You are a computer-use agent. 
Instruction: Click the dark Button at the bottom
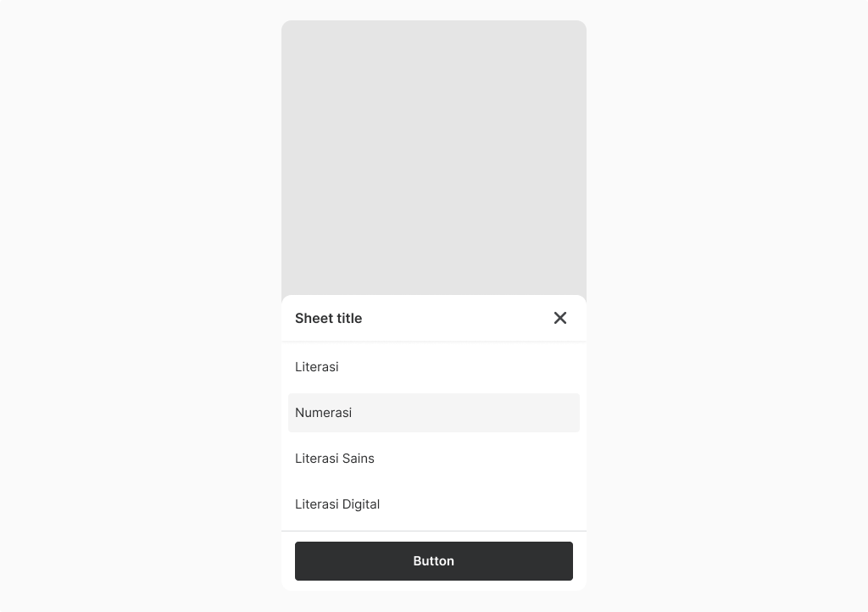tap(433, 561)
